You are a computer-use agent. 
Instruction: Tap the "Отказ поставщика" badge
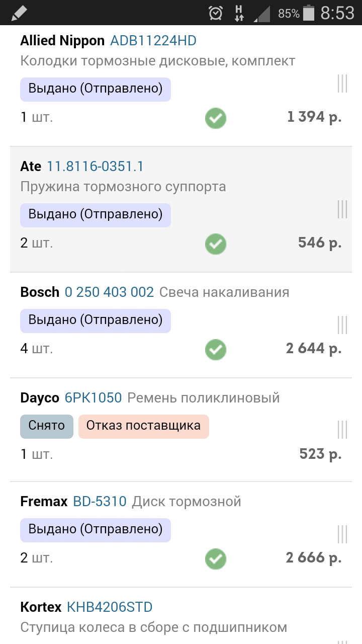tap(143, 426)
